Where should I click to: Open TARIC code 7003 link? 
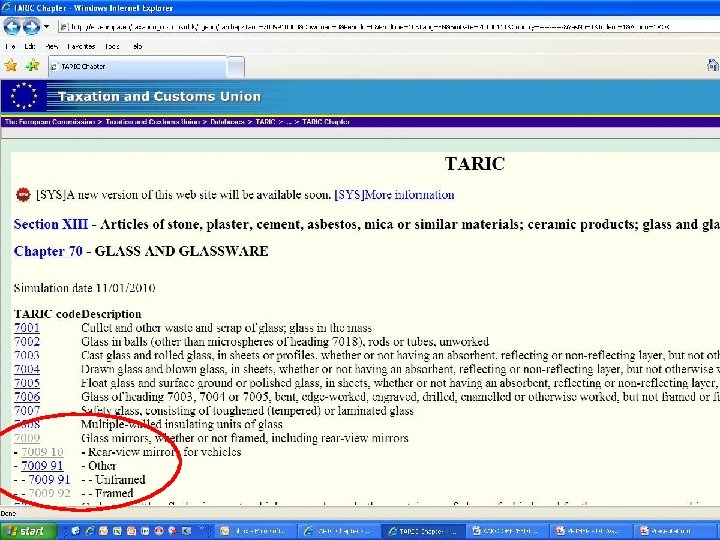click(x=27, y=355)
